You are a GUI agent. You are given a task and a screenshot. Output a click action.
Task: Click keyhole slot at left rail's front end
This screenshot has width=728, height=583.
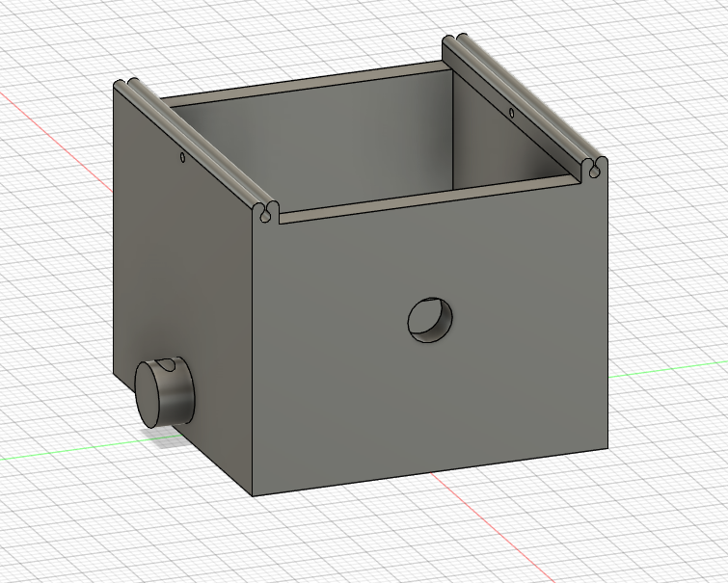coord(265,216)
